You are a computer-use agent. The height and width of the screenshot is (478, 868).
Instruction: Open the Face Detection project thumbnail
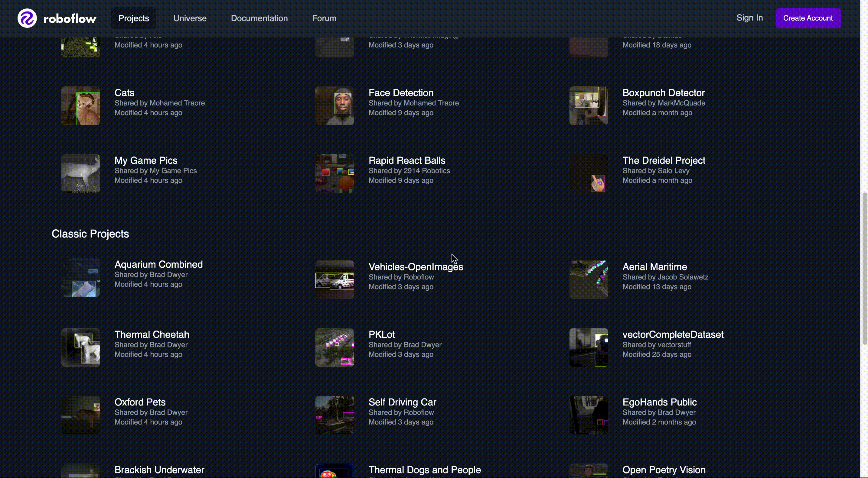[x=334, y=106]
